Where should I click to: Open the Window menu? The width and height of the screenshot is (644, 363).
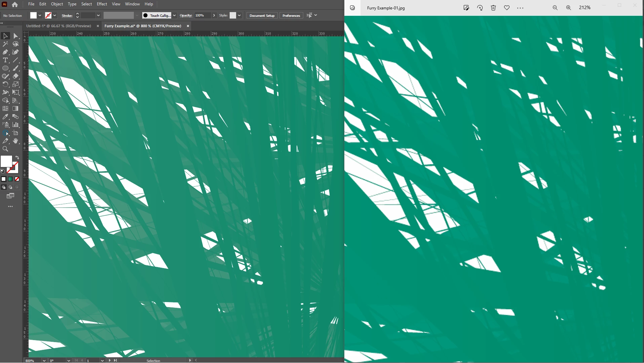132,4
